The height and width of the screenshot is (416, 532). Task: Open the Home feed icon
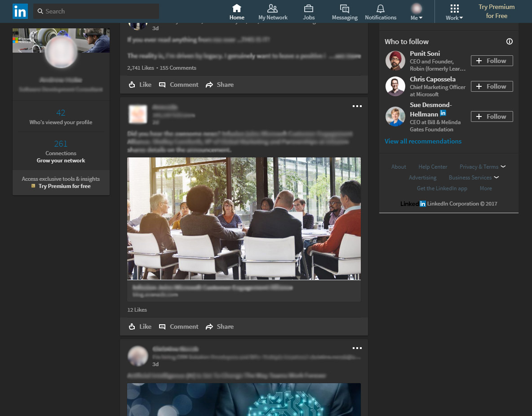click(237, 9)
